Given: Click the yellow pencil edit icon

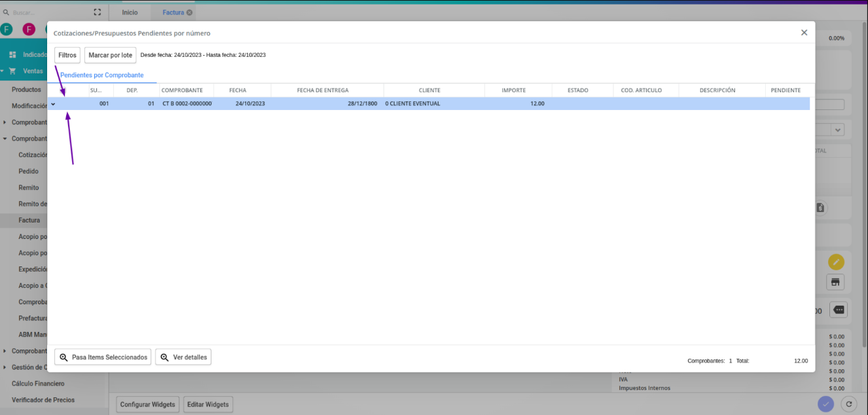Looking at the screenshot, I should point(836,262).
